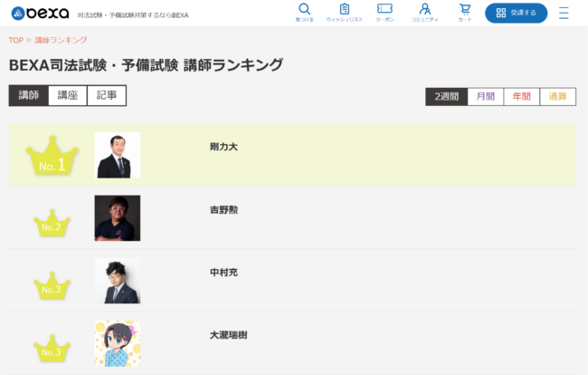Click 大瀧瑞樹 anime avatar
Screen dimensions: 588x375
[118, 343]
